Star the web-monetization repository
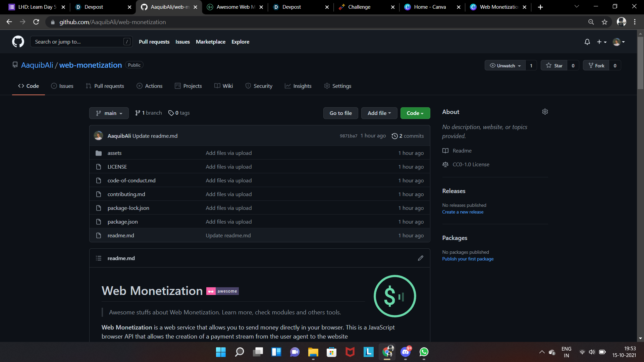Viewport: 644px width, 362px height. click(x=554, y=66)
